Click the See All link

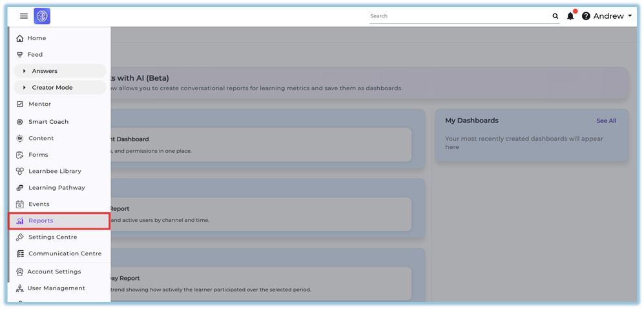click(606, 121)
